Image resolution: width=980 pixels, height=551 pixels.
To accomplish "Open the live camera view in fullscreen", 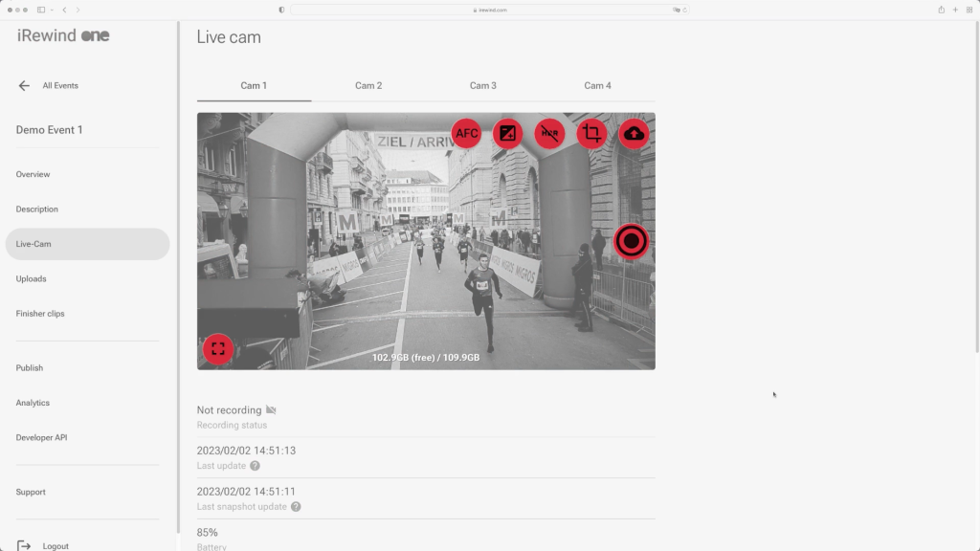I will pyautogui.click(x=218, y=348).
